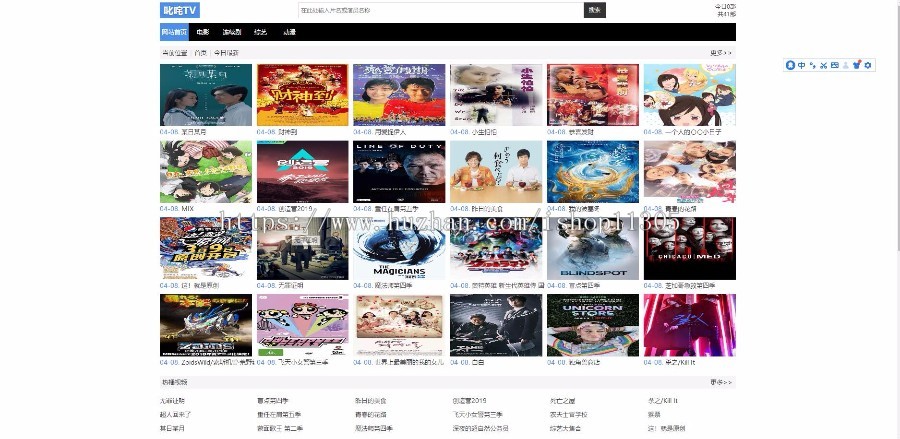Open the 小生怕怕 poster thumbnail
The height and width of the screenshot is (439, 900).
[x=496, y=95]
